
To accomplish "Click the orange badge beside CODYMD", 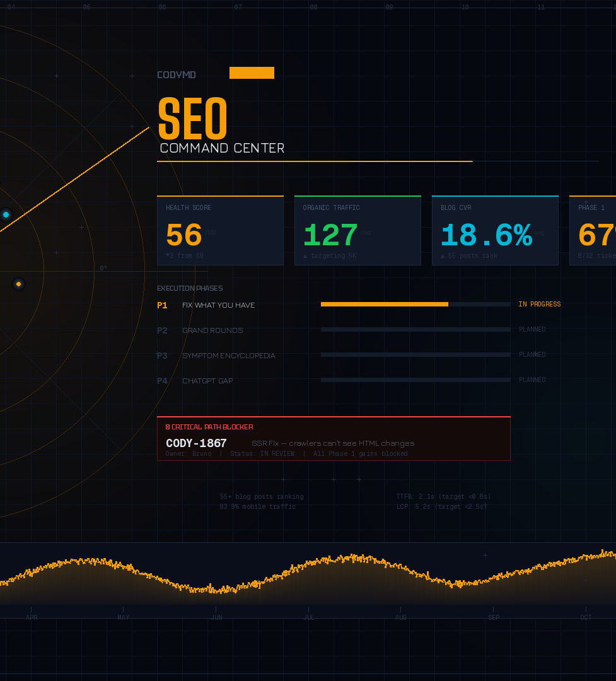I will coord(252,73).
